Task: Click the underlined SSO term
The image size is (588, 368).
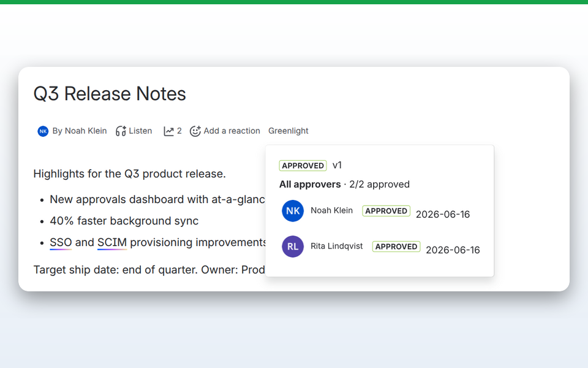Action: tap(61, 243)
